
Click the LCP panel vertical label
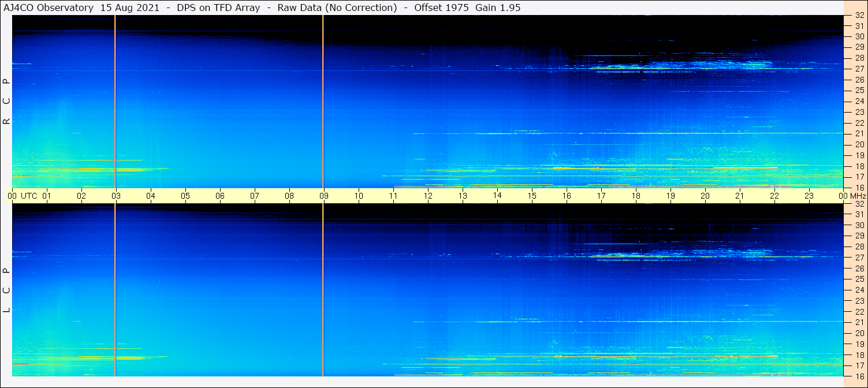6,290
